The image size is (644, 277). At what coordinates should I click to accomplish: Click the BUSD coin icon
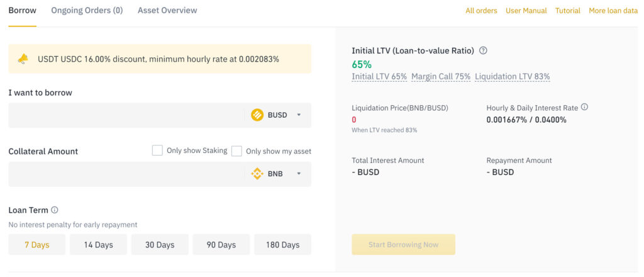pyautogui.click(x=257, y=115)
